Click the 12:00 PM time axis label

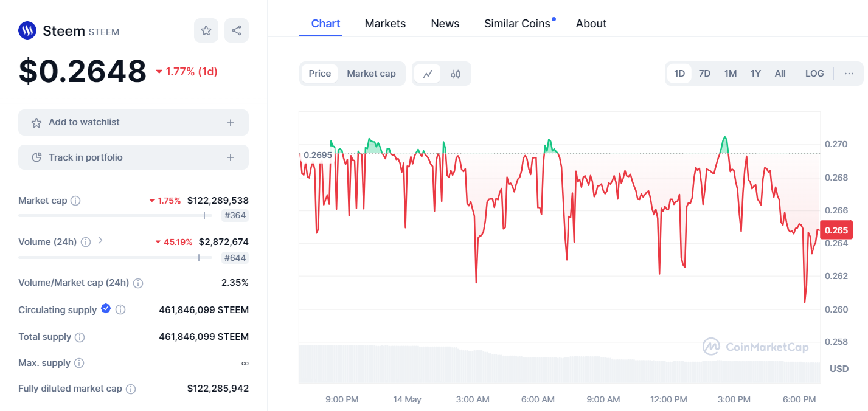[668, 399]
